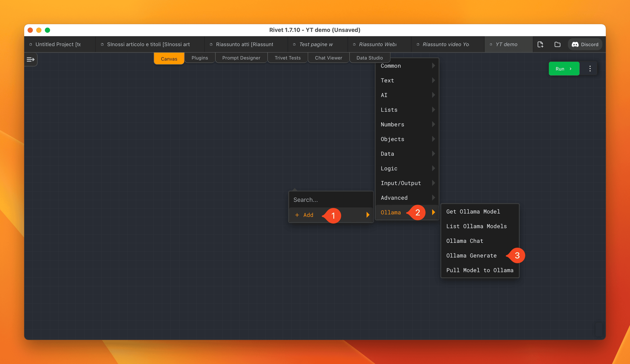Open the Common menu category
The width and height of the screenshot is (630, 364).
(407, 66)
